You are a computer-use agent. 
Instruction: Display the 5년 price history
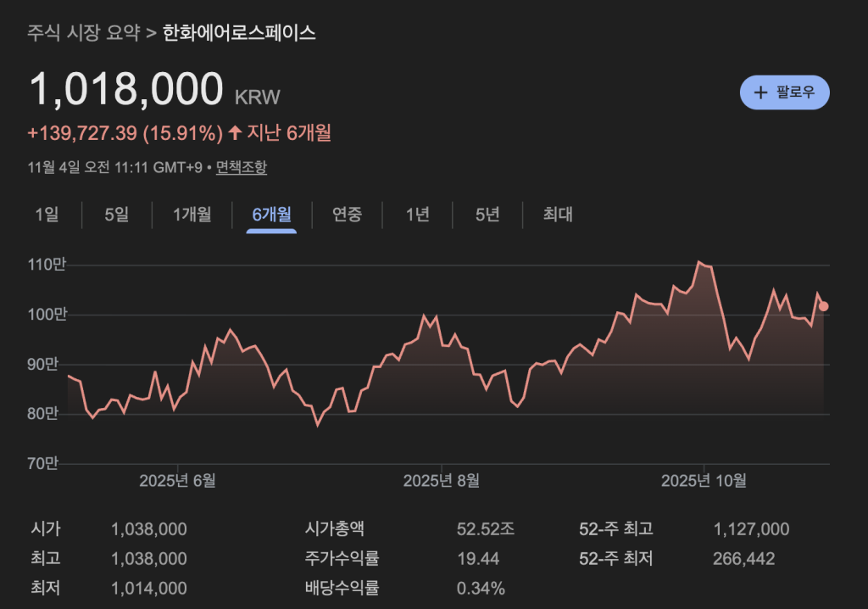[487, 215]
